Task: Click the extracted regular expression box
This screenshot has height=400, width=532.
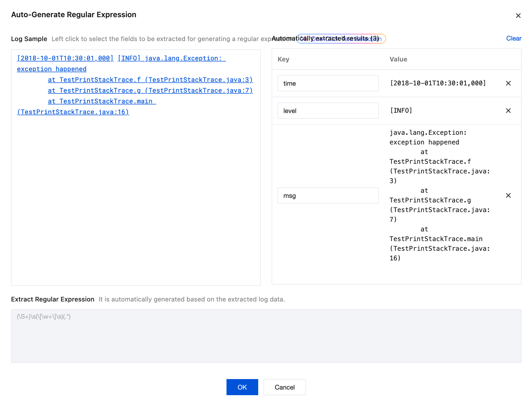Action: coord(266,336)
